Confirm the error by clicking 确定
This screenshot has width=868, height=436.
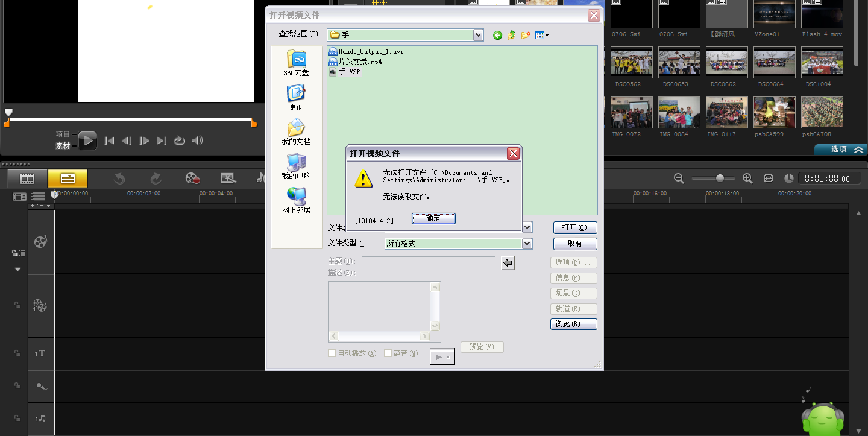(x=433, y=218)
